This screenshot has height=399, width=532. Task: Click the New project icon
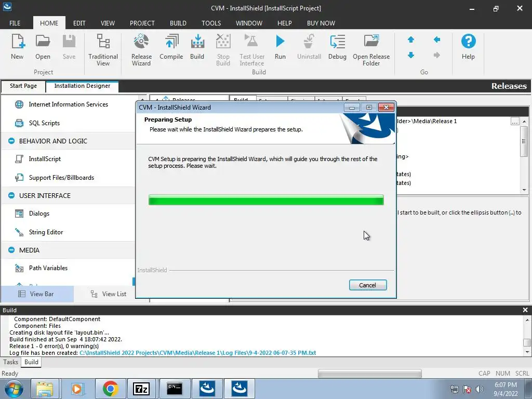[17, 47]
